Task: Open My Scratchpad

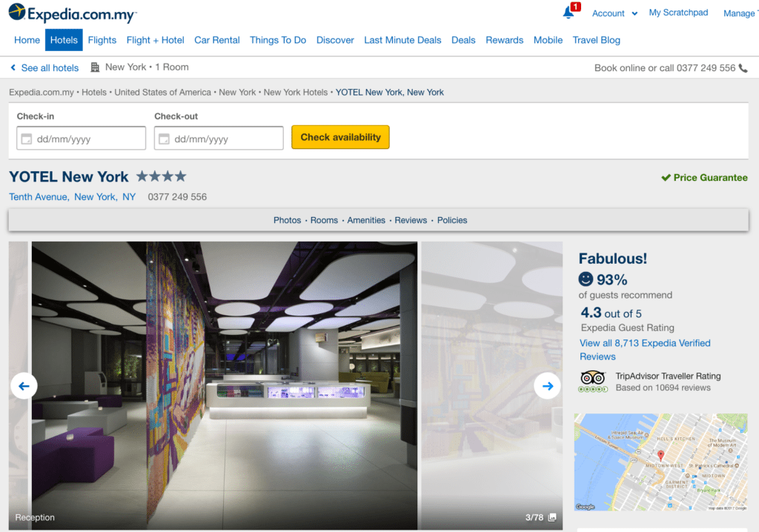Action: (x=678, y=13)
